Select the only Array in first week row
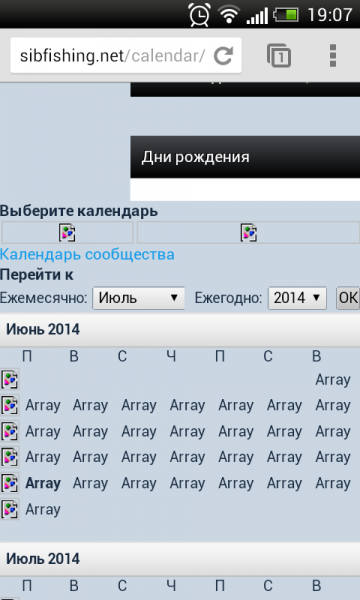The image size is (360, 600). coord(333,380)
